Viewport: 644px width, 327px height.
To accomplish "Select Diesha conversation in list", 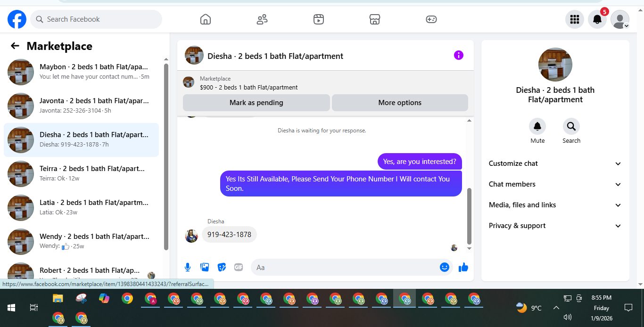I will point(81,140).
